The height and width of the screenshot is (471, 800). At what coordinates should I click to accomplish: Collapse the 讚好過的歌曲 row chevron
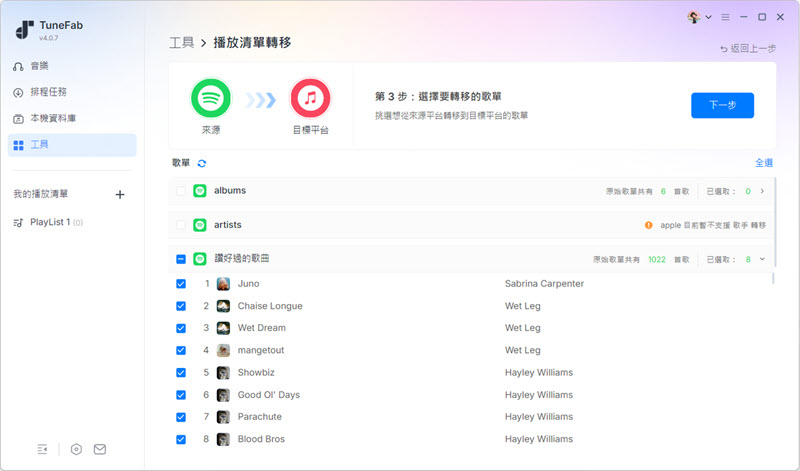[x=762, y=259]
